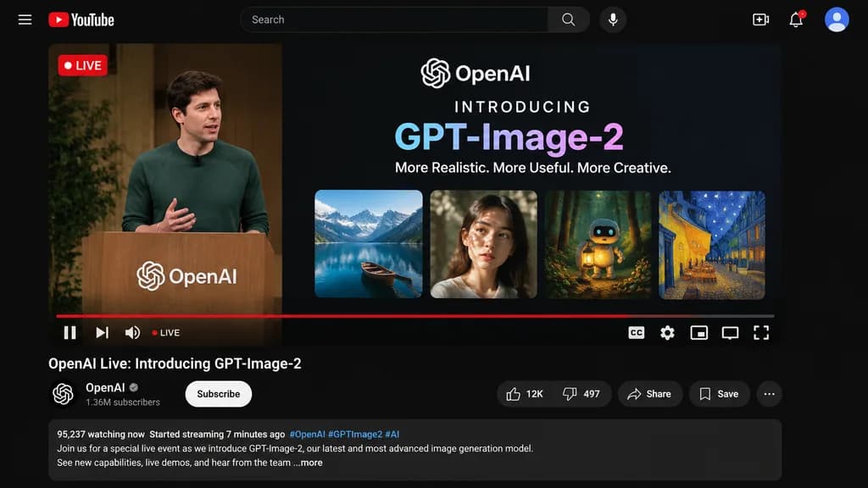This screenshot has height=488, width=868.
Task: Expand description with ...more
Action: coord(309,463)
